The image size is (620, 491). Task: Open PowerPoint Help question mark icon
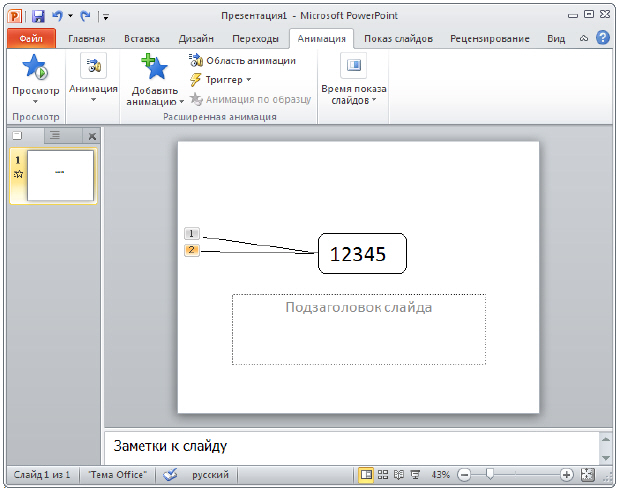603,38
